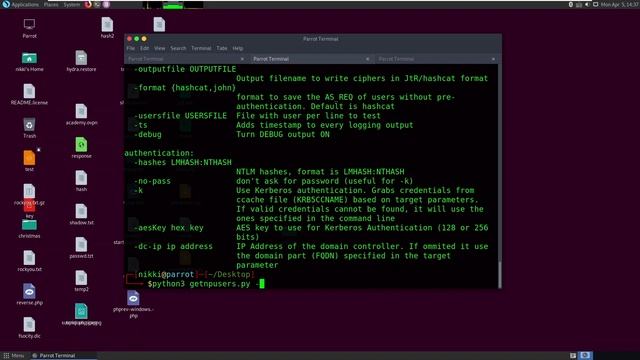The image size is (640, 360).
Task: Open the christmas folder icon
Action: tap(29, 225)
